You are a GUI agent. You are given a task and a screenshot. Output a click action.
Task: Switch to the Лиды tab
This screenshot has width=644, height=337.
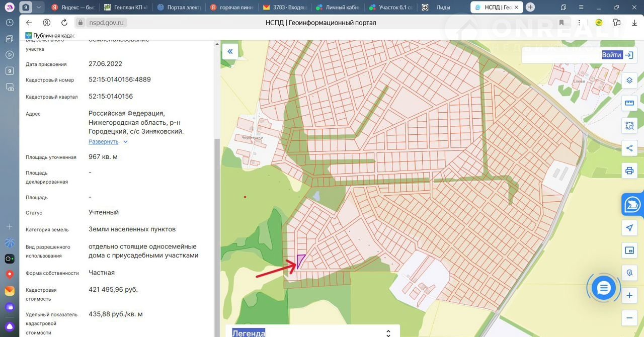coord(443,8)
